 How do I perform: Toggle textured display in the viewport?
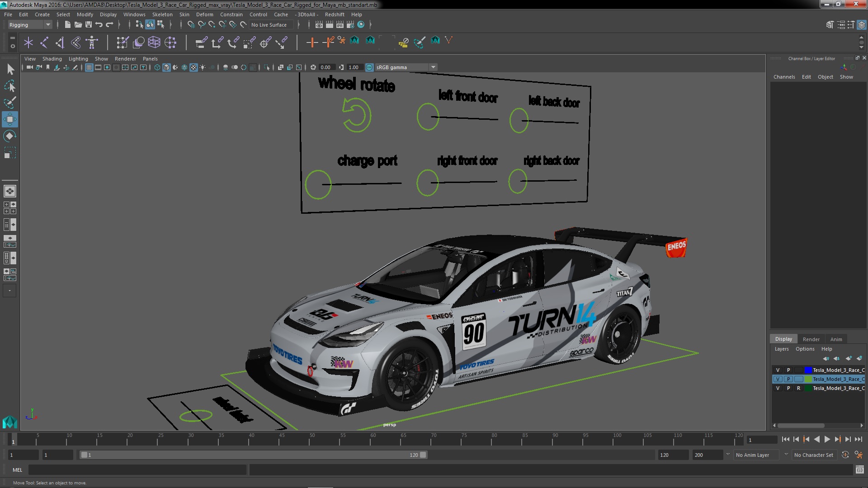click(x=193, y=67)
